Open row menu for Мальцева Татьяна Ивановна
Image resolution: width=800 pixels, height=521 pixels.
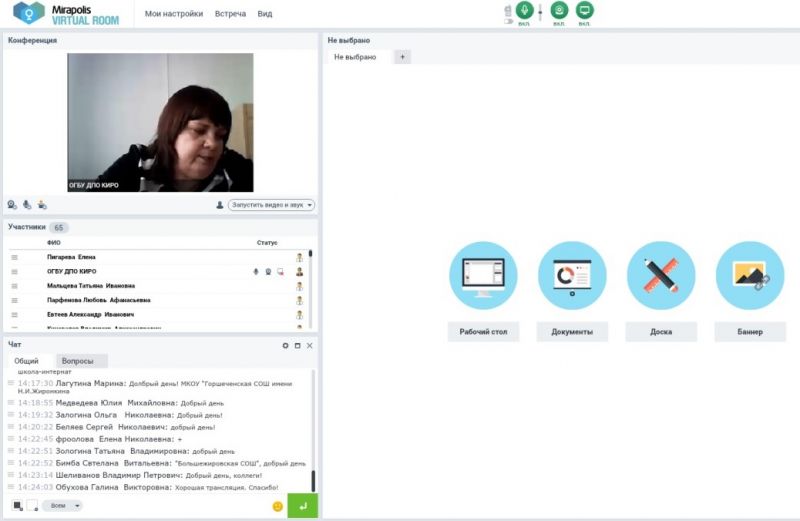click(14, 286)
